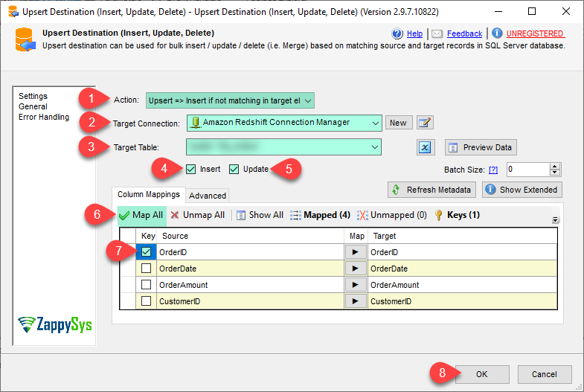Close the dialog window
Viewport: 584px width, 392px height.
pyautogui.click(x=565, y=12)
